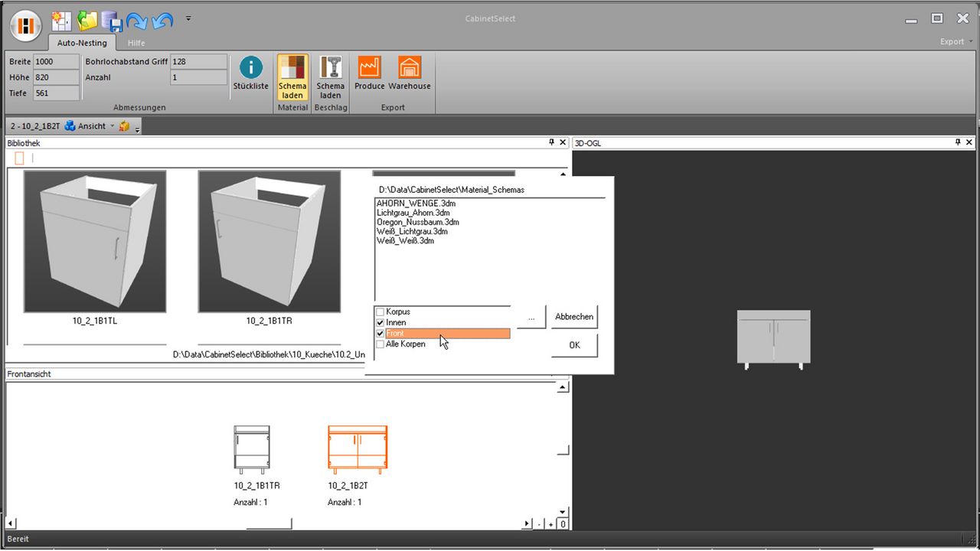Select Weiß_Lichtgrau.3dm schema
This screenshot has width=980, height=551.
click(412, 231)
